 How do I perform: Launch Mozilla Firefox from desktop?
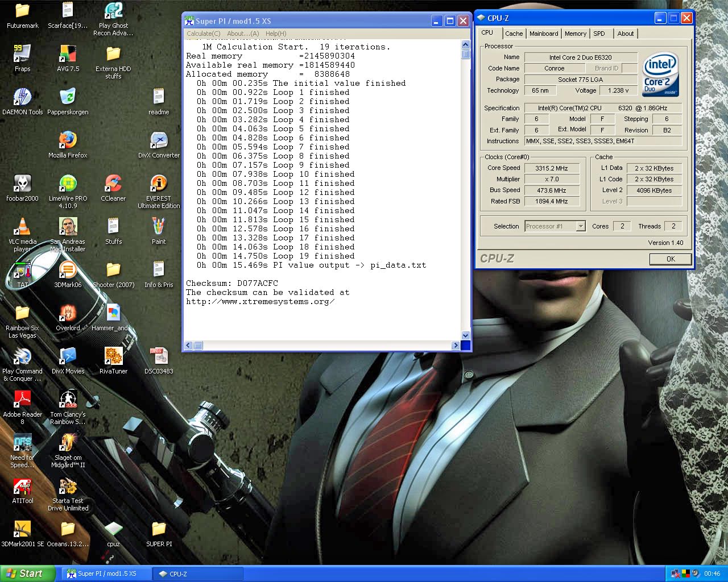coord(68,140)
